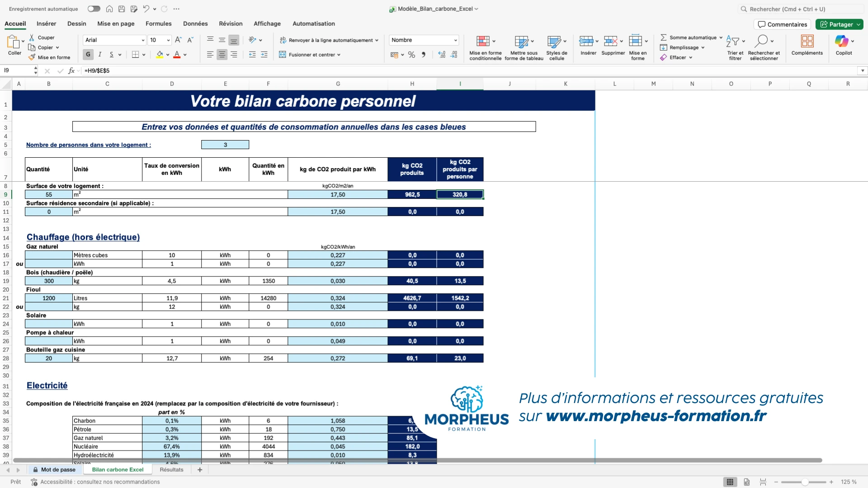868x488 pixels.
Task: Click the borders icon
Action: 135,55
